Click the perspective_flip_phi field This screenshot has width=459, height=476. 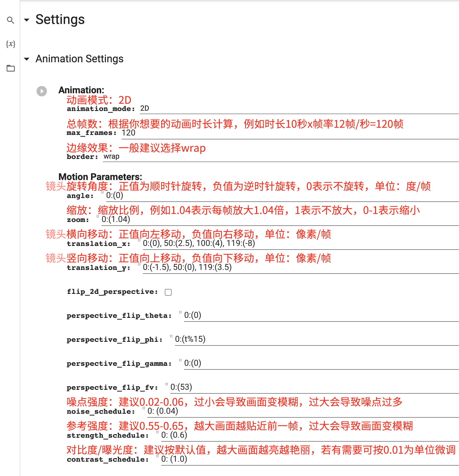317,339
